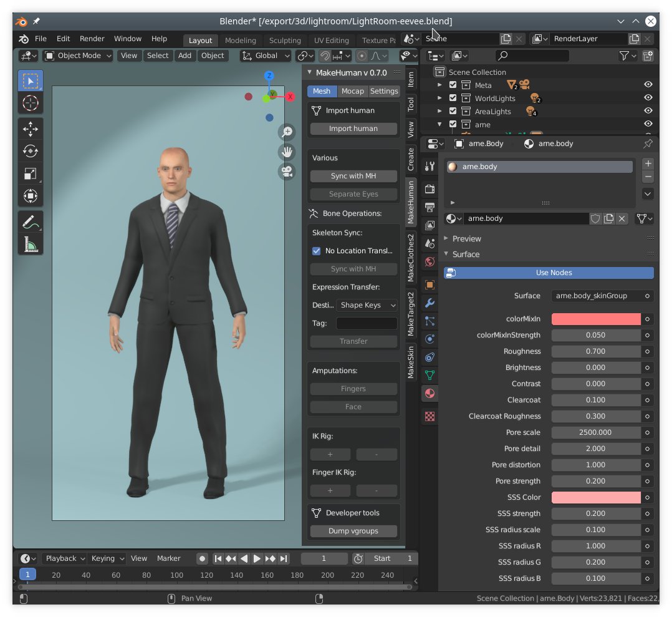Open the colorMixIn color swatch

pyautogui.click(x=596, y=319)
